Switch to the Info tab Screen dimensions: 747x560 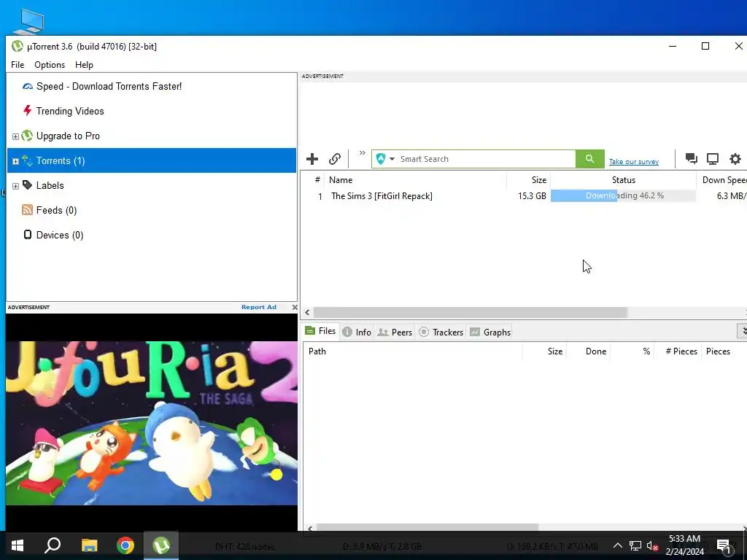(x=357, y=332)
